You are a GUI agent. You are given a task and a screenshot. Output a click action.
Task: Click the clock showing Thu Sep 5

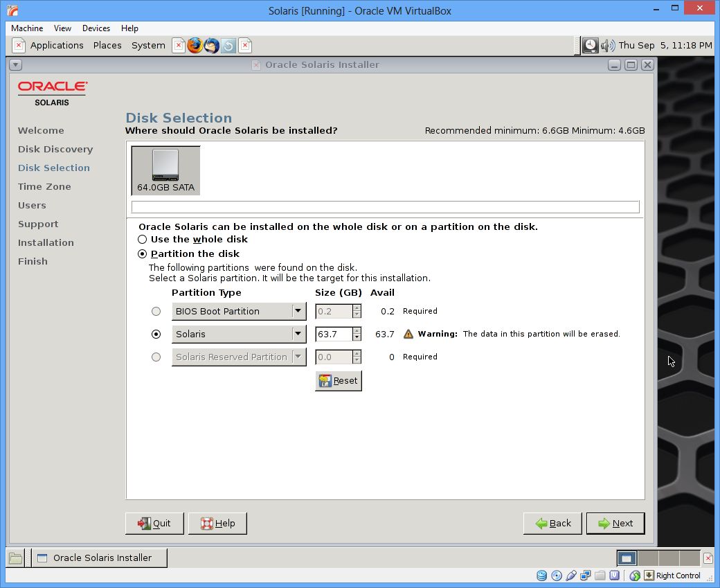(x=665, y=46)
